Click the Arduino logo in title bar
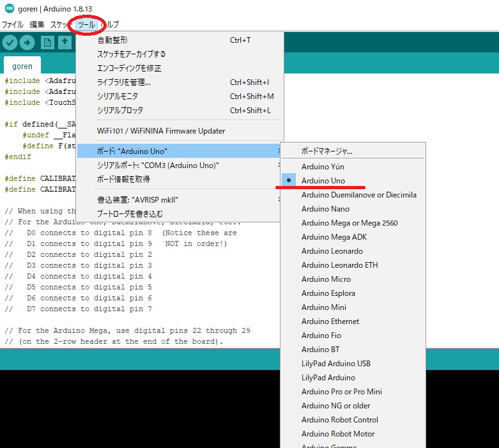 tap(10, 8)
